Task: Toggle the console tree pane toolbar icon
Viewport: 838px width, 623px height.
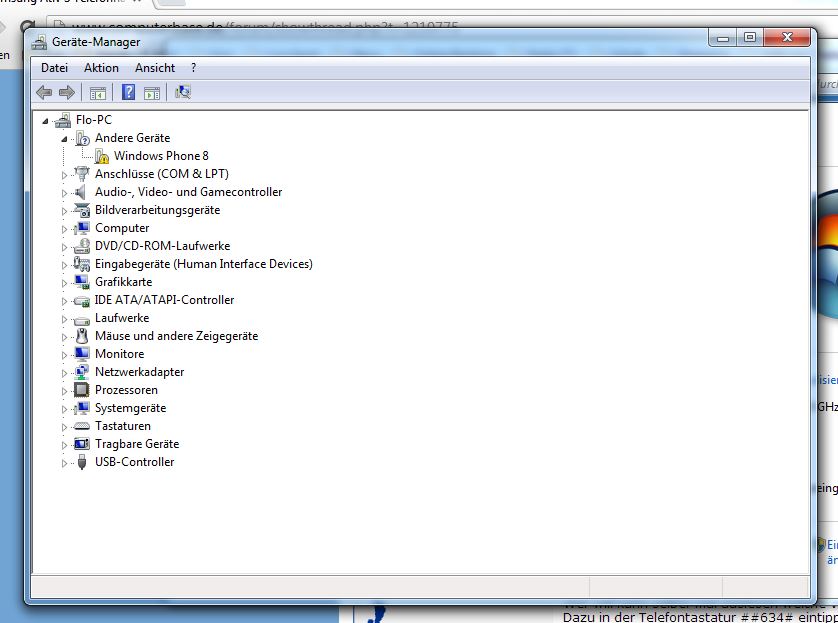Action: pyautogui.click(x=98, y=93)
